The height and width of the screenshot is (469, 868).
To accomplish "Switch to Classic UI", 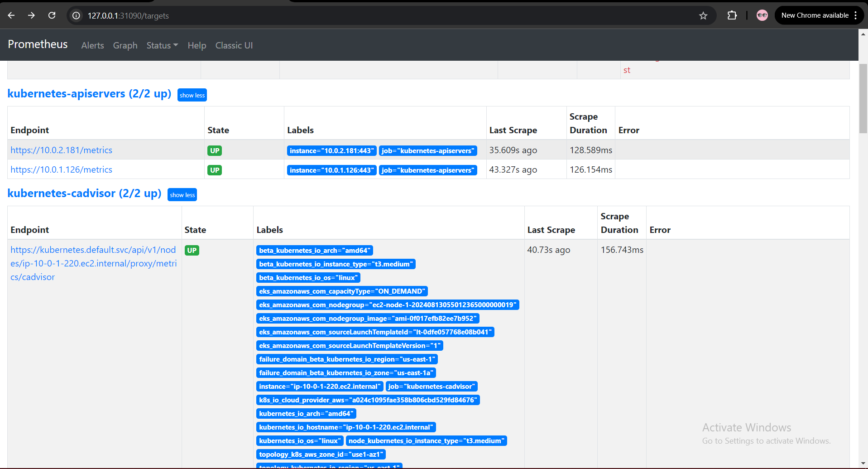I will [234, 45].
